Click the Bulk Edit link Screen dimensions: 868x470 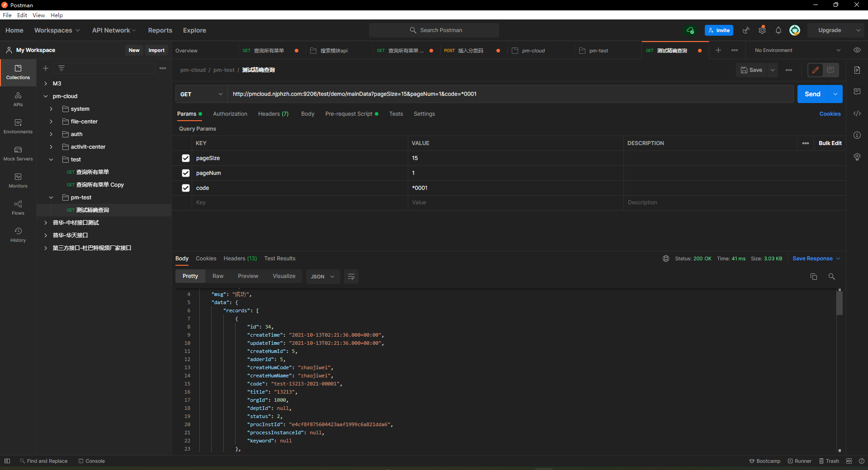click(830, 143)
